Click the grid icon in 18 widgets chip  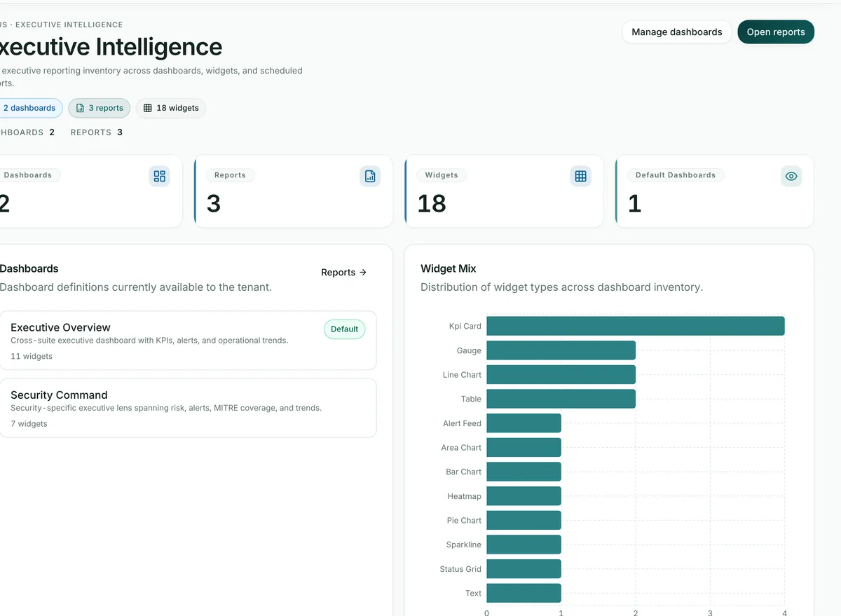147,108
